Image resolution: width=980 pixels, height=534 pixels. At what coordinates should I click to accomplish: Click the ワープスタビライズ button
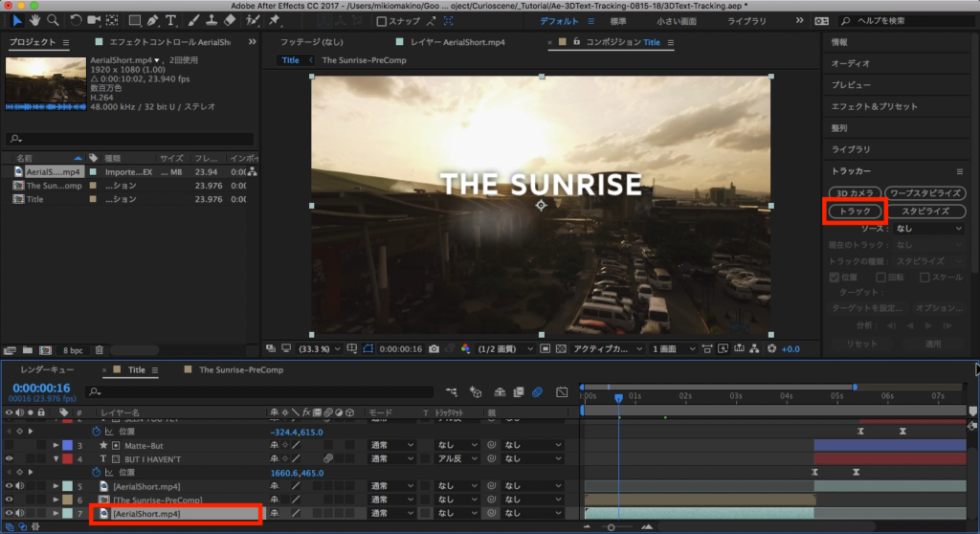click(x=924, y=192)
